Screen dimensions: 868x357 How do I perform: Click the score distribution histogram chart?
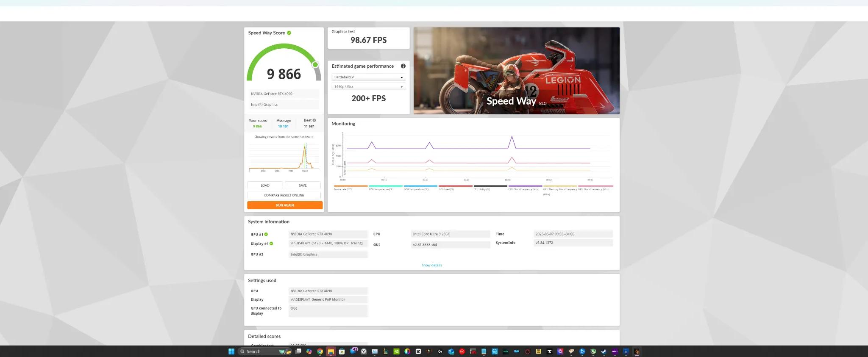point(284,158)
